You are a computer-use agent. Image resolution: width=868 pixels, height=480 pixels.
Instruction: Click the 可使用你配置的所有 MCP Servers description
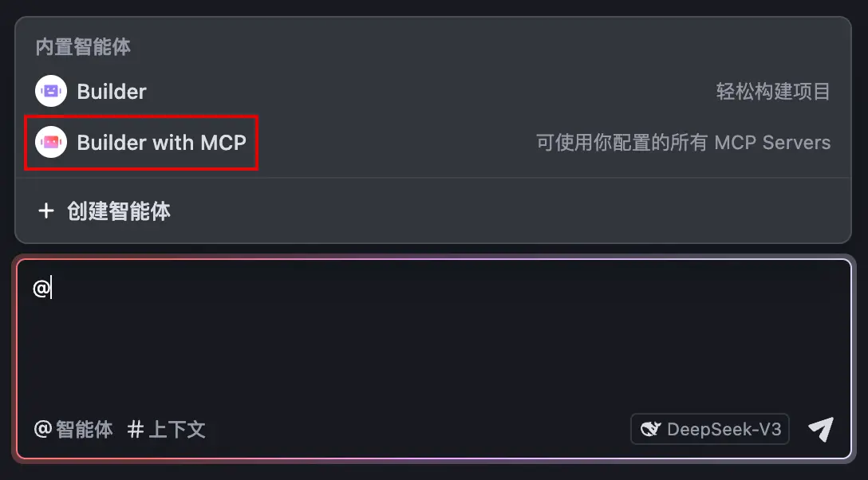[683, 143]
